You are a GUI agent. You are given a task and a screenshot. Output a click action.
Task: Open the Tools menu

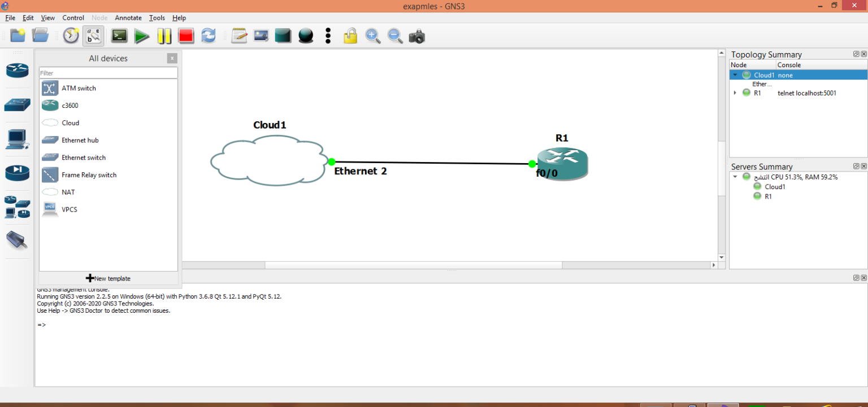pos(157,18)
